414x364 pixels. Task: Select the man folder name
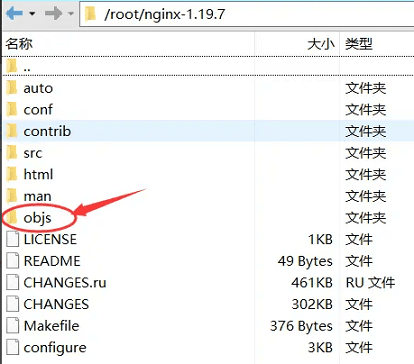click(x=37, y=196)
